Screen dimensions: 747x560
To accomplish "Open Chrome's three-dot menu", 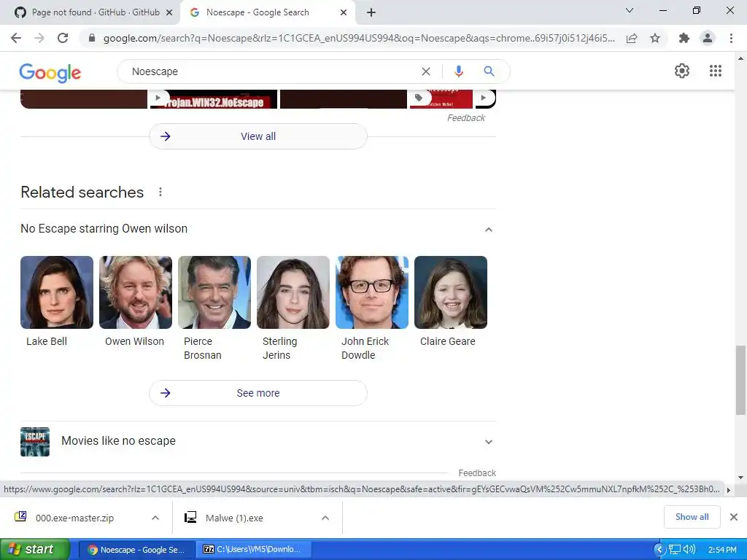I will [731, 38].
